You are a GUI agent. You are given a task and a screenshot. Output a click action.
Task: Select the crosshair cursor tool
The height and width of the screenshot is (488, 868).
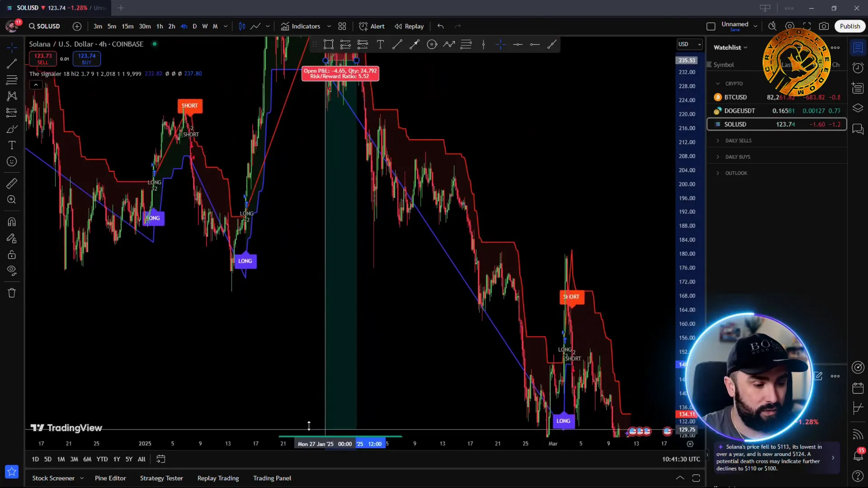coord(12,47)
